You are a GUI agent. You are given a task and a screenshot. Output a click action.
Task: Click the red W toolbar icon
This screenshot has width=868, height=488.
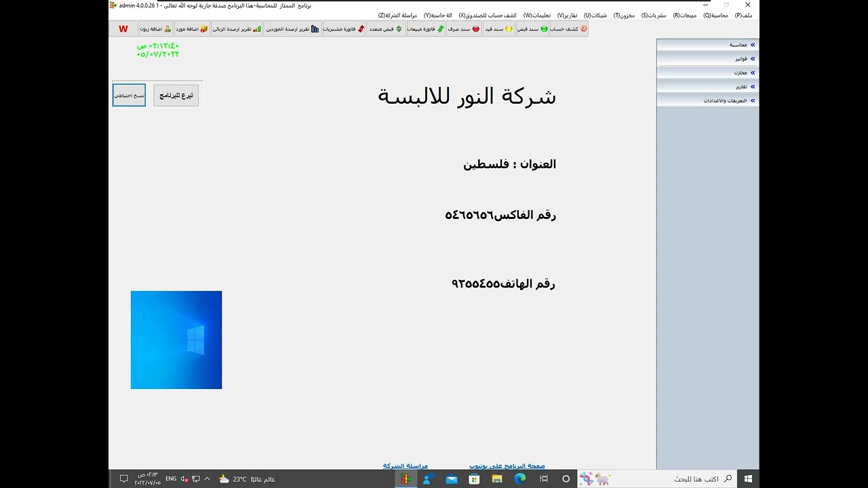point(123,29)
